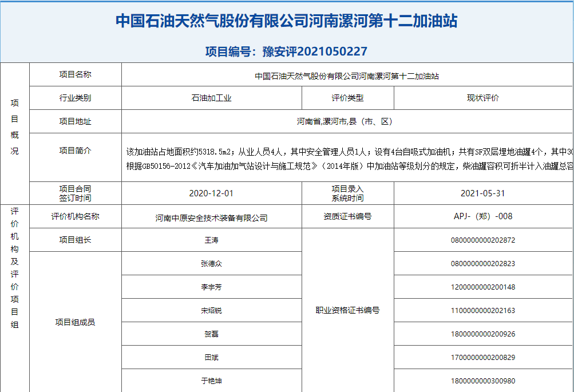574x392 pixels.
Task: Click the agency name 河南中原安全技术装备有限公司
Action: click(x=211, y=217)
